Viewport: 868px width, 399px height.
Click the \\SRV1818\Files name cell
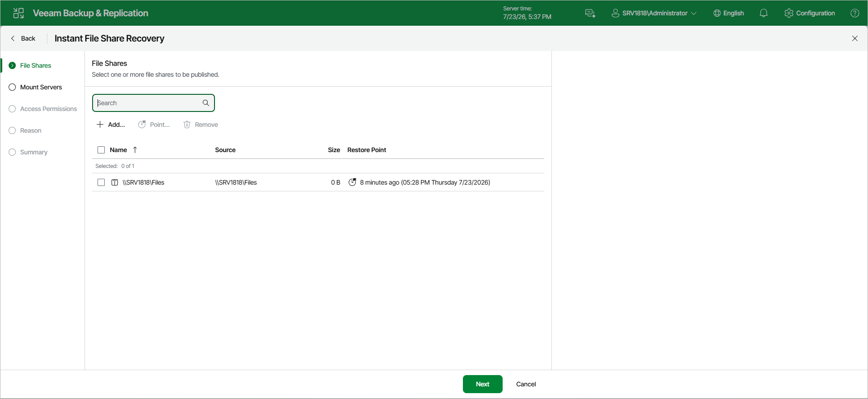click(143, 182)
